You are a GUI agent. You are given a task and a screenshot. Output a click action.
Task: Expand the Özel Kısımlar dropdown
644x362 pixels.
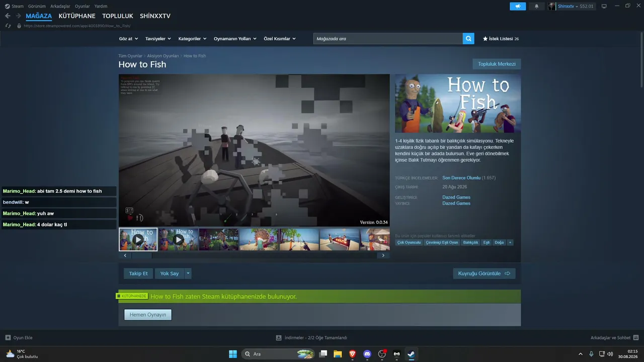pyautogui.click(x=280, y=39)
